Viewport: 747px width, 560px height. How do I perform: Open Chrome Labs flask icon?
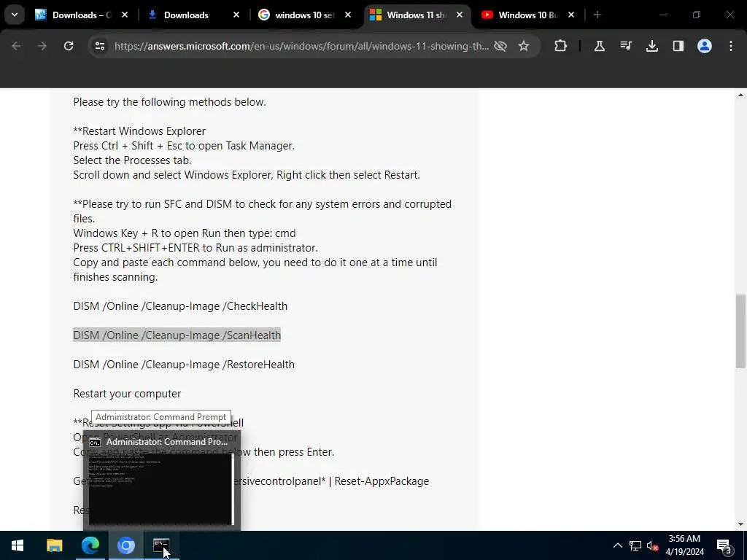pyautogui.click(x=600, y=46)
